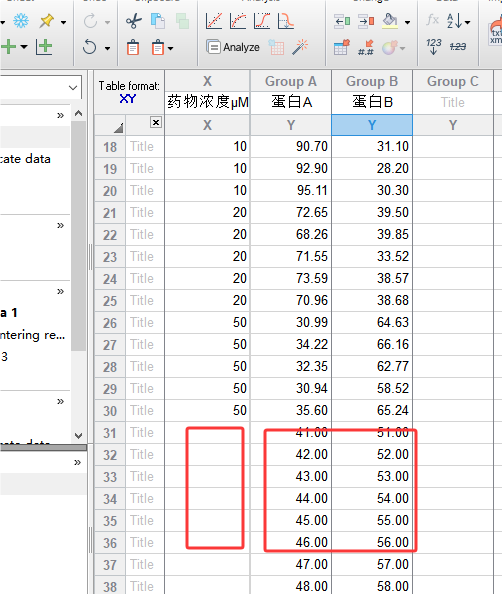Screen dimensions: 502x594
Task: Click the linear regression analysis icon
Action: coord(214,21)
